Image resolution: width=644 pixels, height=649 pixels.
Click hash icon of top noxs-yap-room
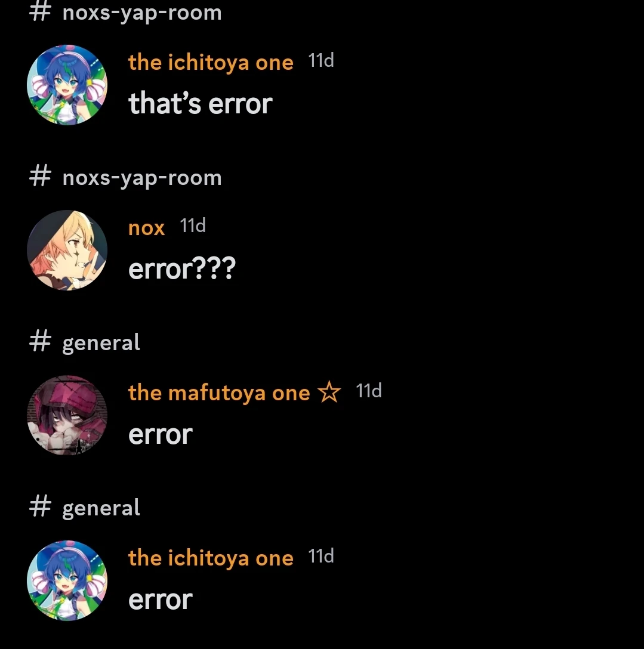click(40, 11)
